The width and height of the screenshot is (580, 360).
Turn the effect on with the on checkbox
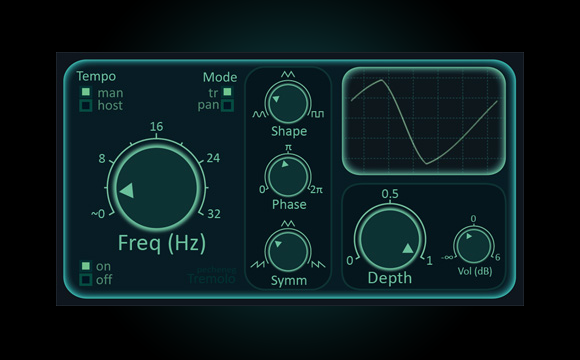tap(86, 266)
